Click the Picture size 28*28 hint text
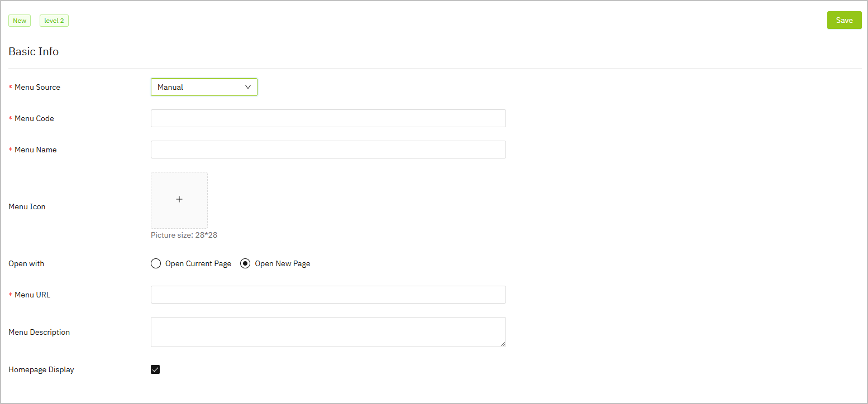This screenshot has width=868, height=404. (x=184, y=235)
